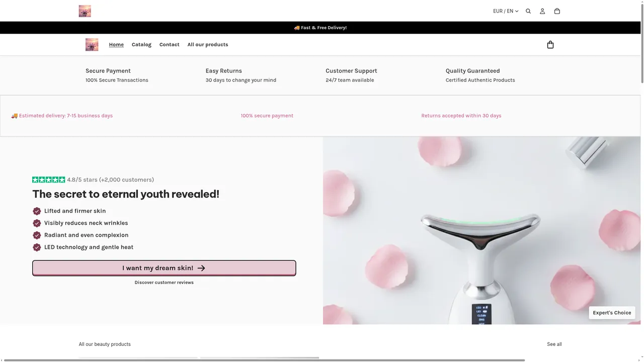Open the Catalog menu item
Screen dimensions: 644x362
[141, 45]
